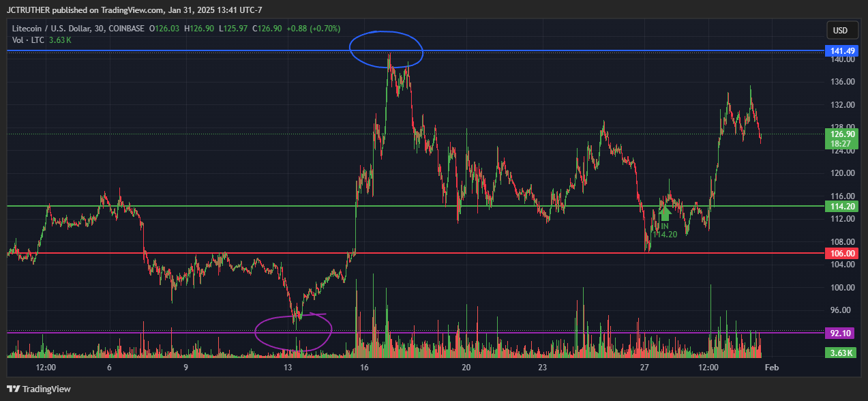Click the O126.03 open value
The image size is (868, 401).
point(165,29)
